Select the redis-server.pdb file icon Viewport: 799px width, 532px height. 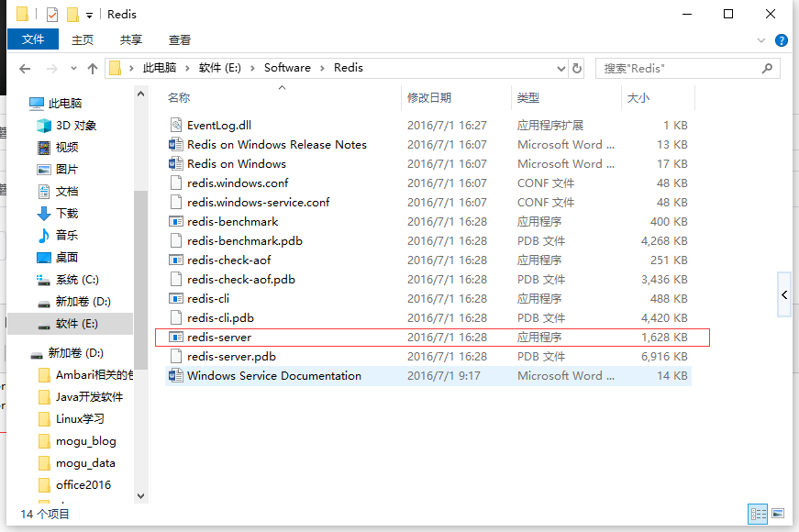point(176,356)
